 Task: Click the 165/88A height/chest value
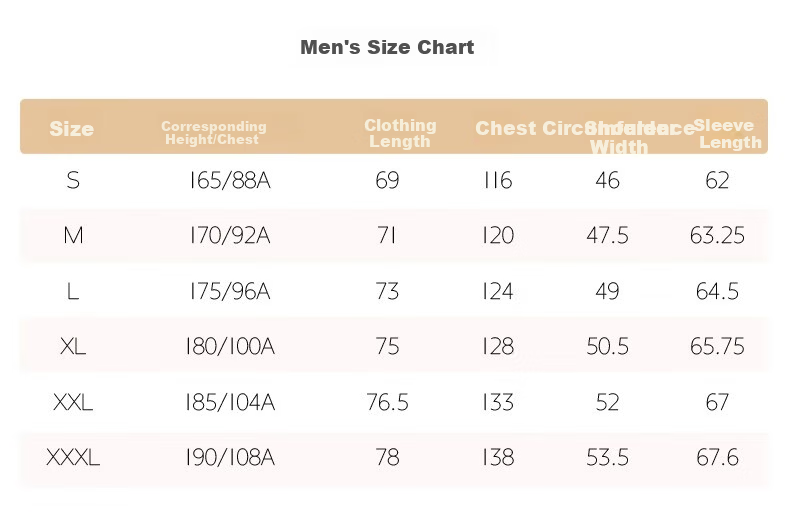pyautogui.click(x=230, y=180)
